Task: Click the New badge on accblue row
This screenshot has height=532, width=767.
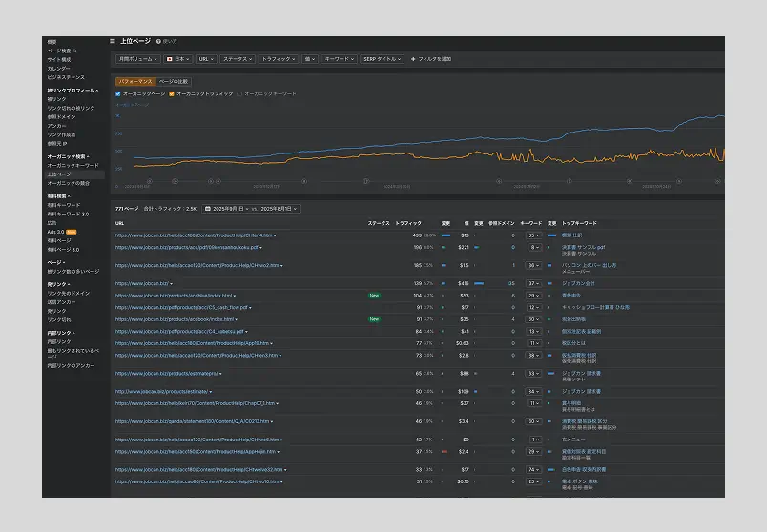Action: tap(374, 296)
